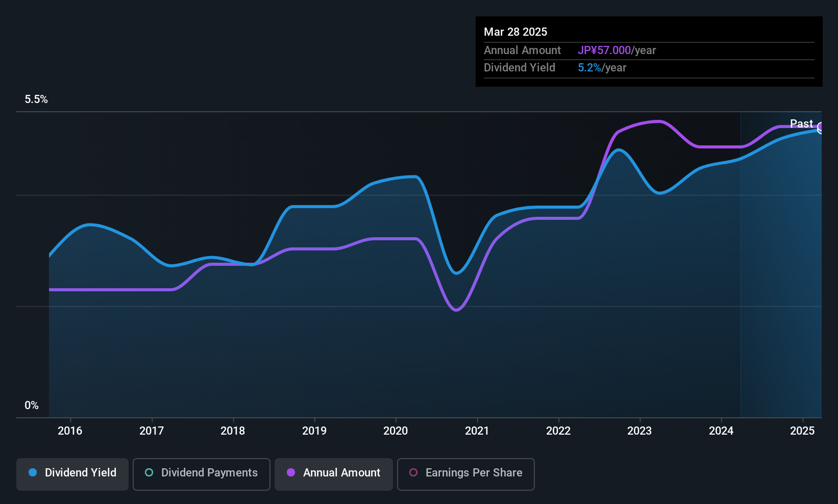Hide the Annual Amount series
This screenshot has height=504, width=838.
click(x=334, y=474)
